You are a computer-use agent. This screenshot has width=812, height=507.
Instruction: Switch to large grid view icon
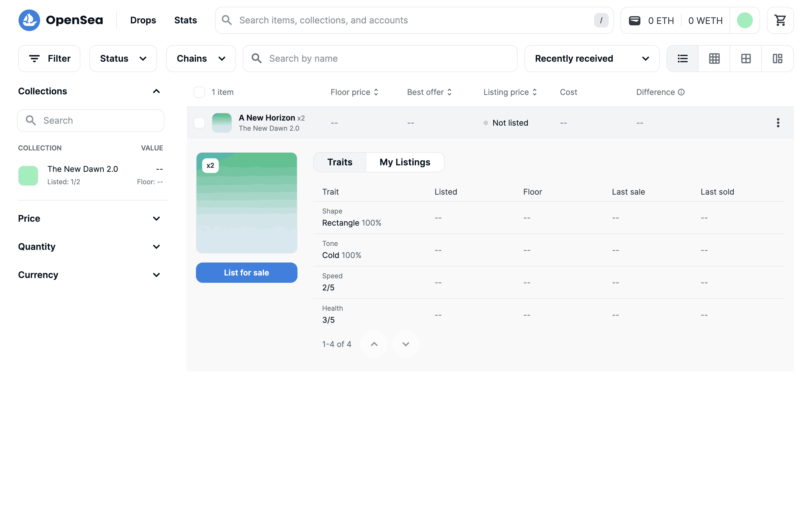pyautogui.click(x=745, y=59)
